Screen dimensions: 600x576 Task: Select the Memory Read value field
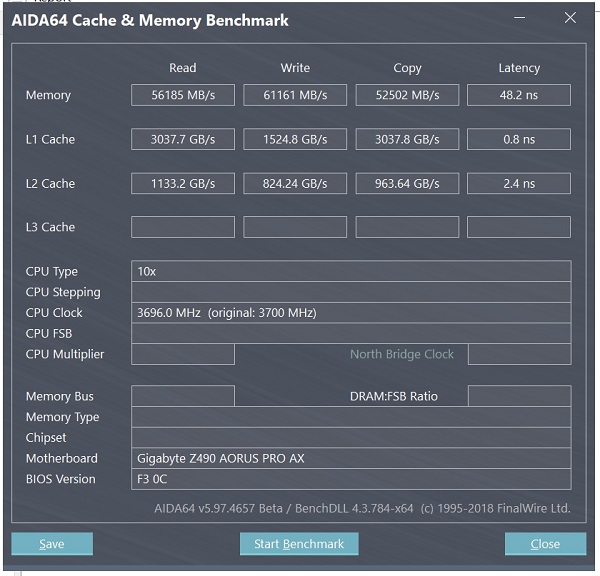pos(183,95)
